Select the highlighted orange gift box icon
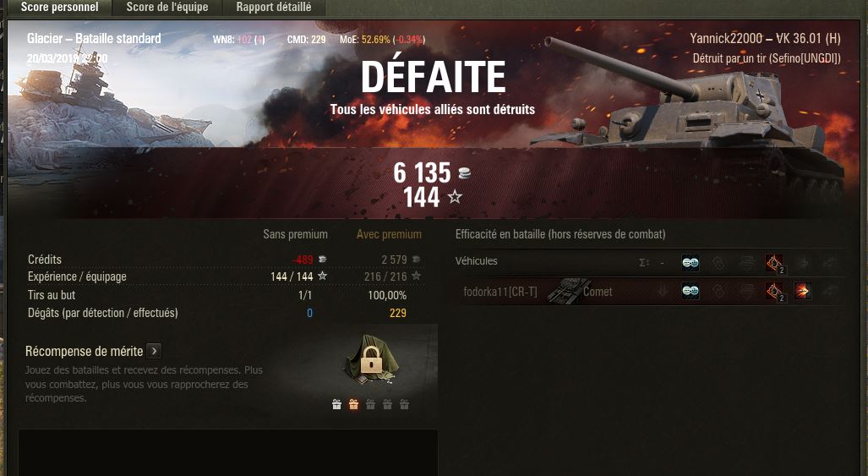The width and height of the screenshot is (868, 476). pyautogui.click(x=354, y=405)
